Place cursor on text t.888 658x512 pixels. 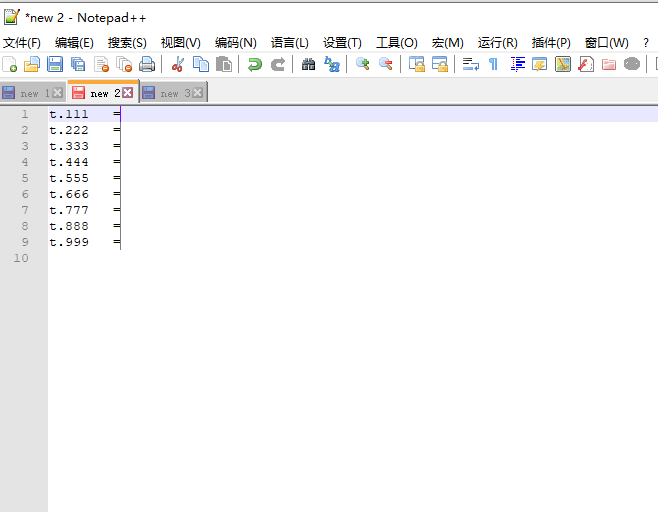coord(69,226)
